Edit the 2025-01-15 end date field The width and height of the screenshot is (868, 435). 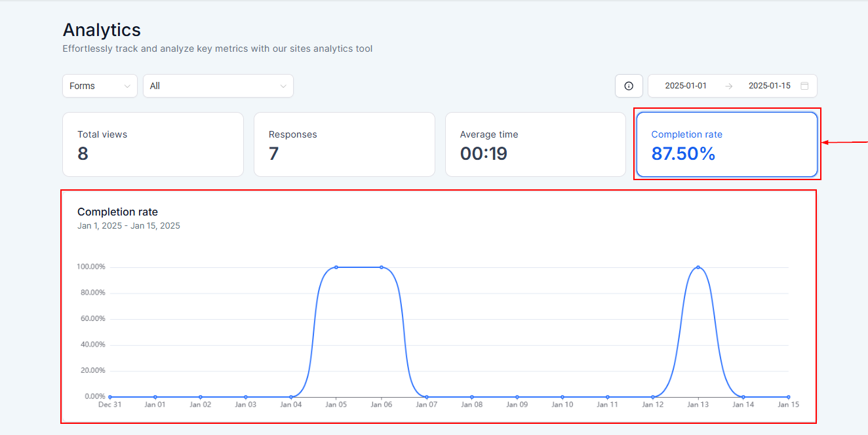[x=769, y=86]
